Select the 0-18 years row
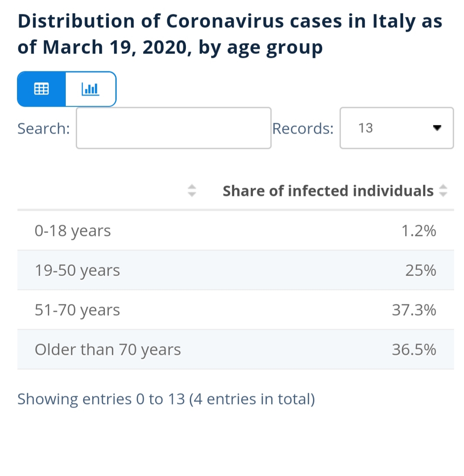464x476 pixels. click(x=235, y=230)
